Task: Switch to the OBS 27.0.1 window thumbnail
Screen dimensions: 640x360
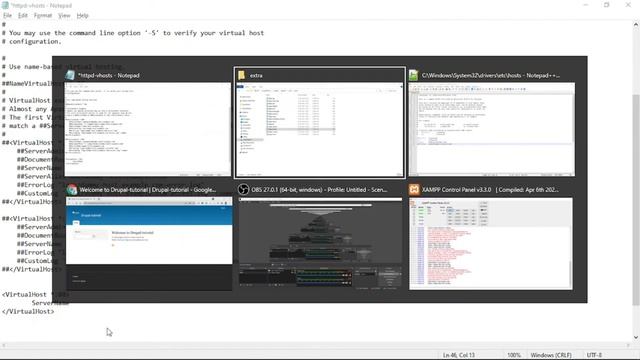Action: click(x=320, y=244)
